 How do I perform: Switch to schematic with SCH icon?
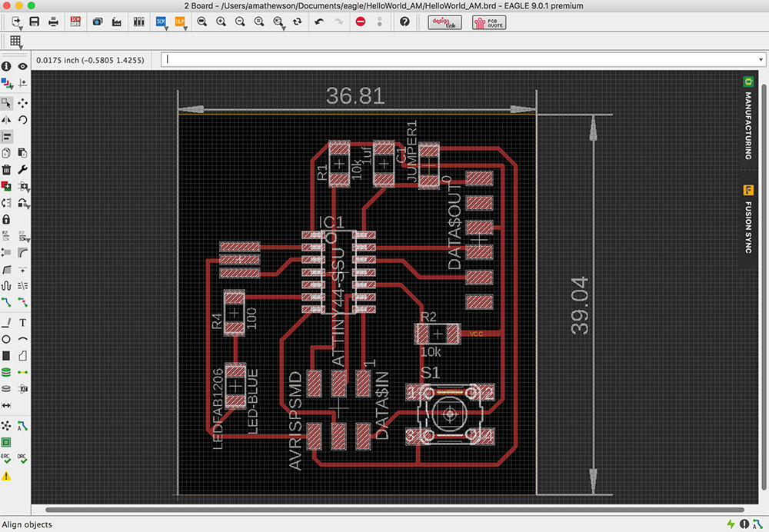(x=75, y=22)
